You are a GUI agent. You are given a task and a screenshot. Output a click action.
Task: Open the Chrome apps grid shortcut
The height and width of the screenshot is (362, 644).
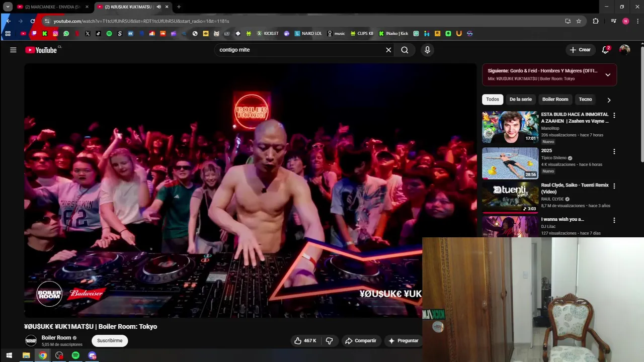tap(8, 34)
